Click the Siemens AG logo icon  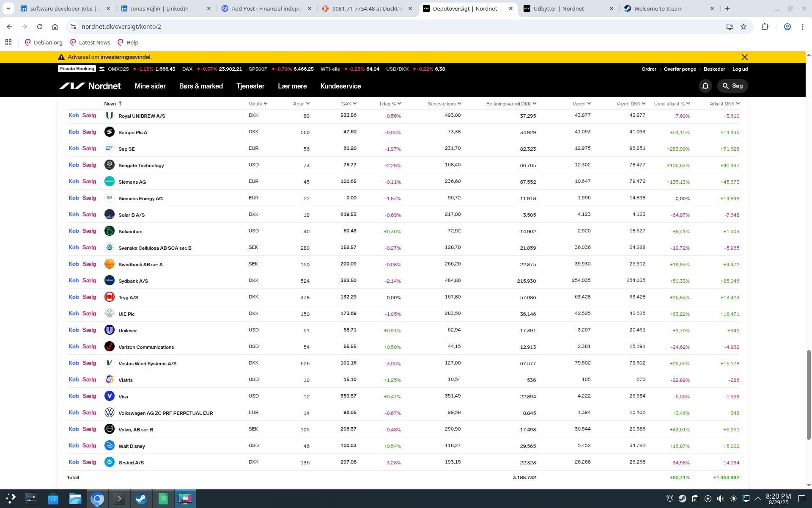pyautogui.click(x=110, y=181)
